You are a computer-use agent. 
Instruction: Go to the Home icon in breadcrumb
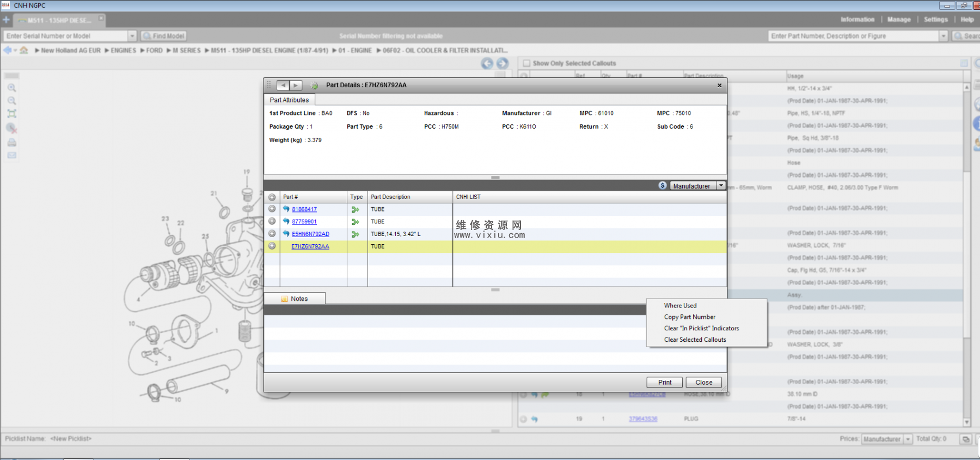tap(24, 50)
